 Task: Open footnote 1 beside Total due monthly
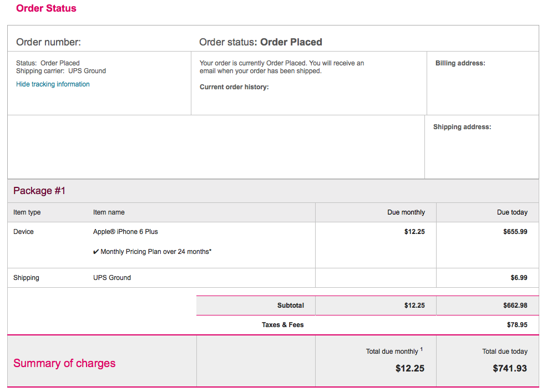[x=422, y=349]
